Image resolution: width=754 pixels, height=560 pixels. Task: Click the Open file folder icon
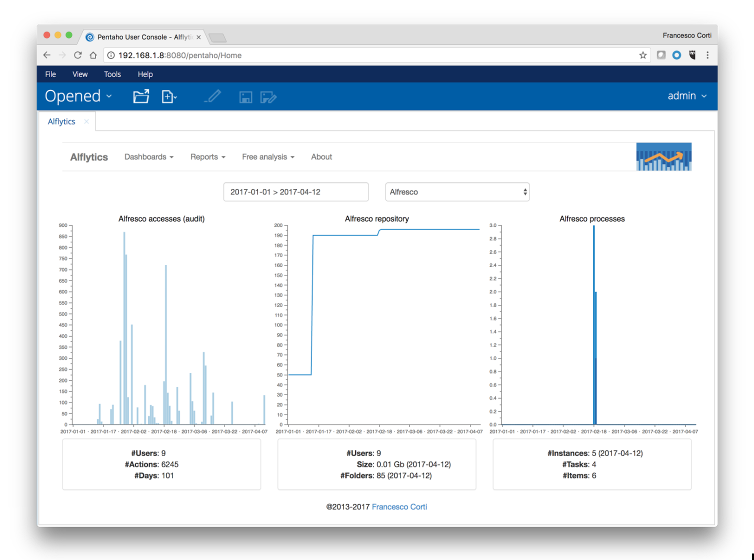point(141,96)
